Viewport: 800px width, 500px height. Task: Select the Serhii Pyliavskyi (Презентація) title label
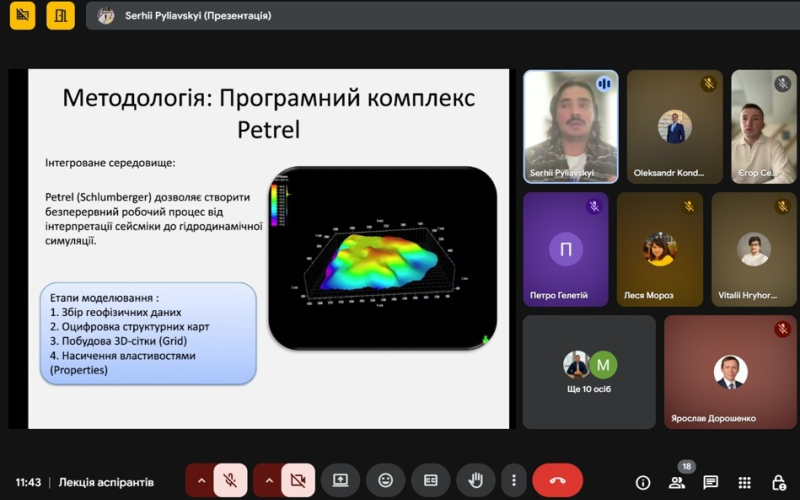198,15
